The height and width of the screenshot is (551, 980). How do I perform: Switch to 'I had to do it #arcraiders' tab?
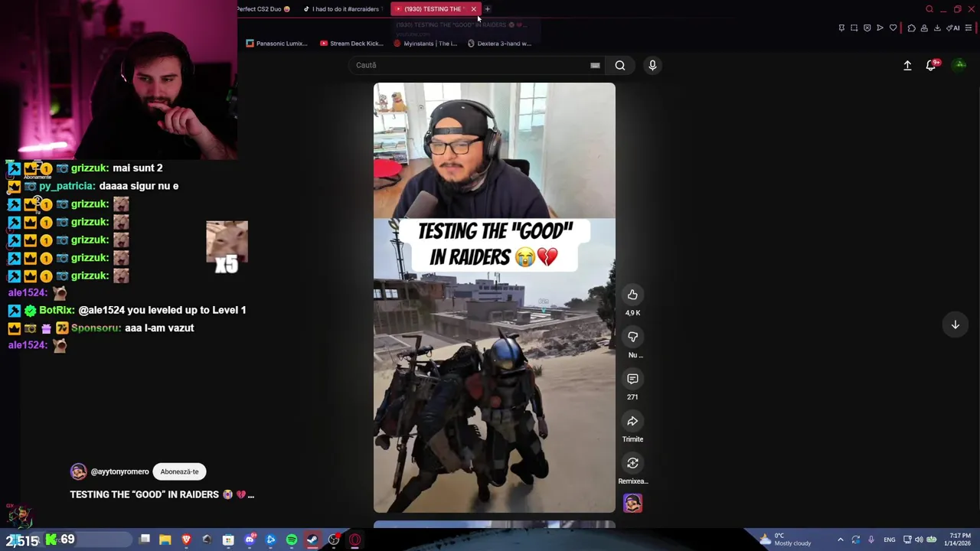[342, 9]
